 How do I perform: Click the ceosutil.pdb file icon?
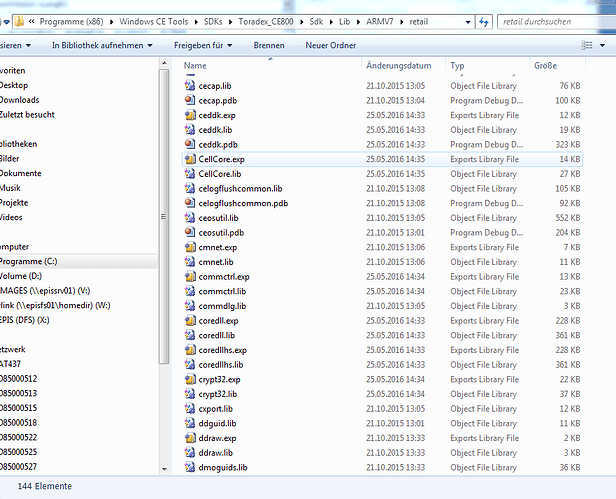tap(190, 233)
